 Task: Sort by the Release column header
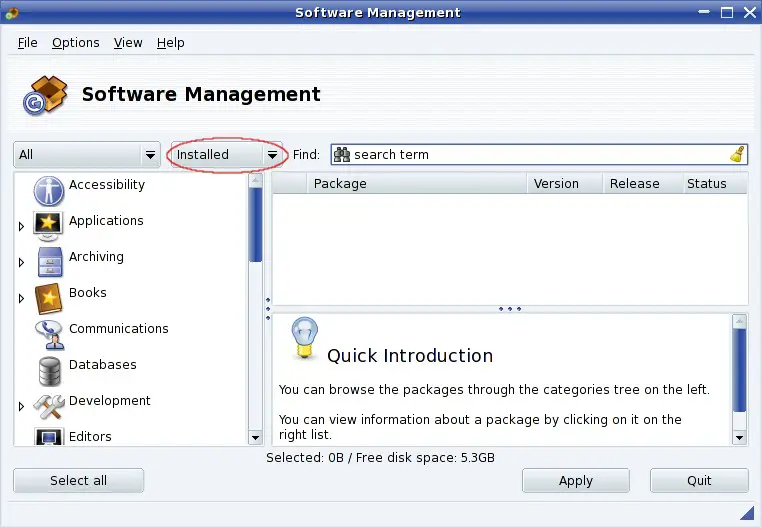642,184
